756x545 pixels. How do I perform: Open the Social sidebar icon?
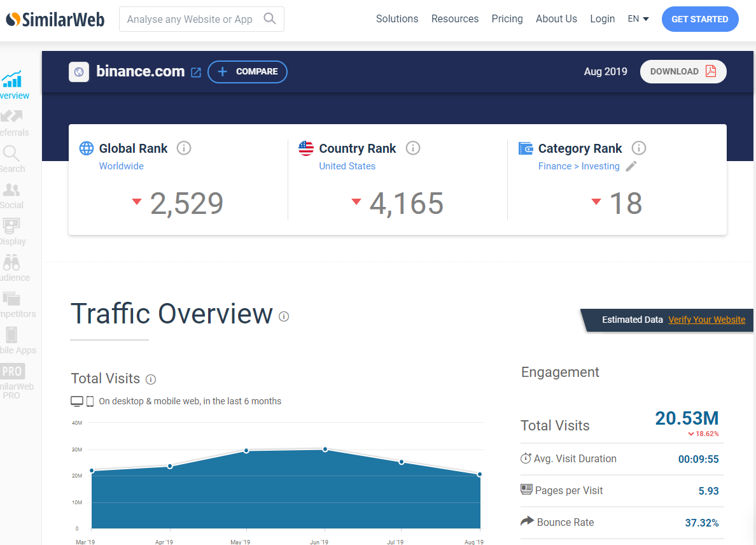point(11,190)
